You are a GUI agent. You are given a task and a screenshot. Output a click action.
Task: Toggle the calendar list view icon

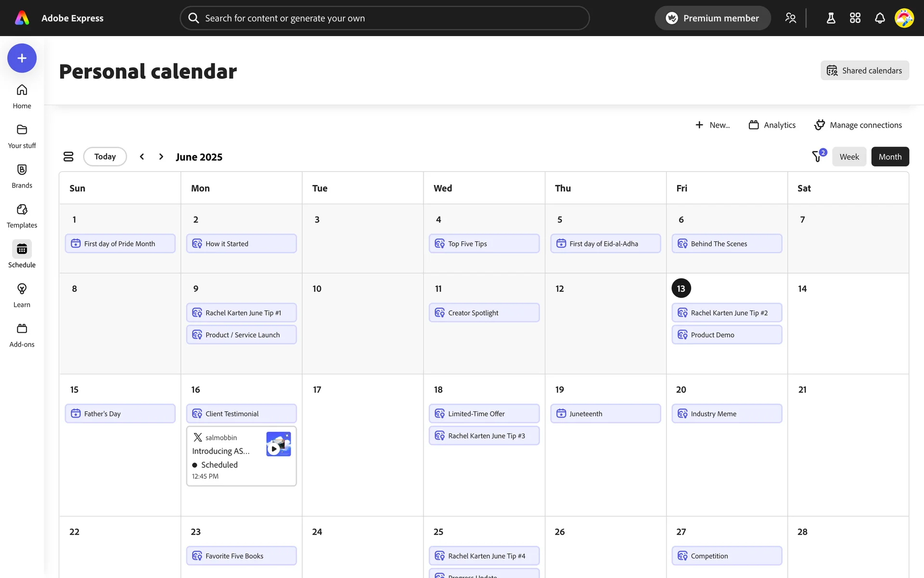tap(68, 157)
